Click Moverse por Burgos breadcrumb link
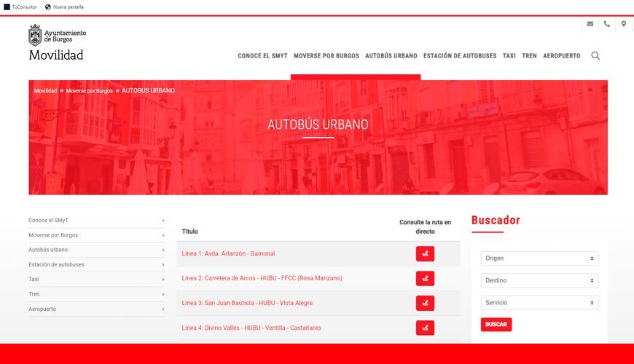634x364 pixels. pyautogui.click(x=90, y=90)
